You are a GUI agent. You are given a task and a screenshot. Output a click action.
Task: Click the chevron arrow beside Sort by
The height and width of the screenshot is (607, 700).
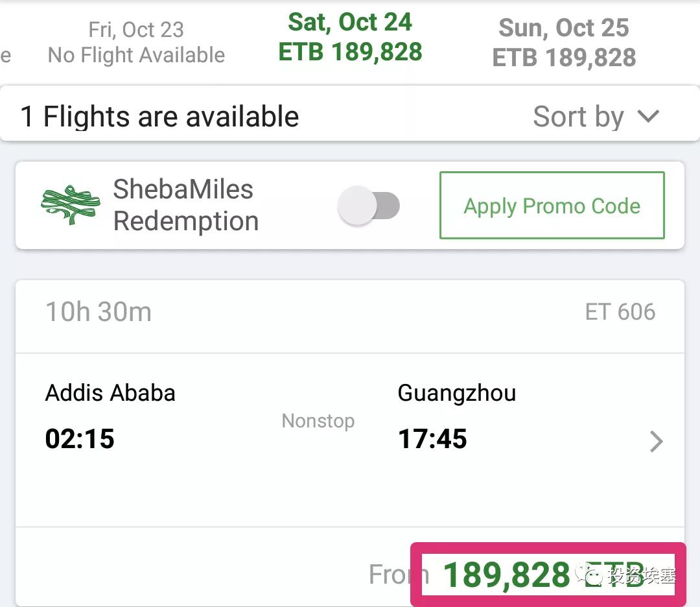coord(647,117)
